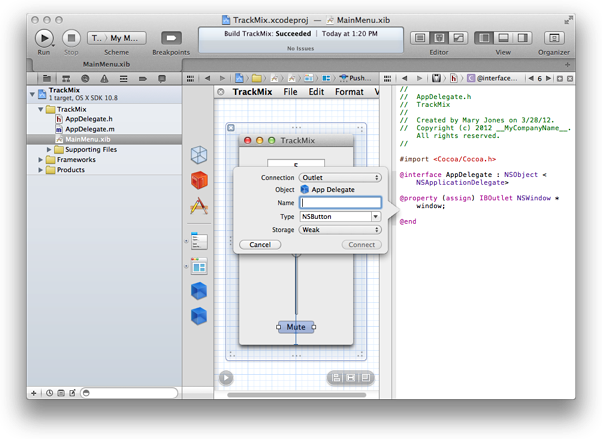This screenshot has width=602, height=439.
Task: Close the menu bar editor
Action: pos(221,92)
